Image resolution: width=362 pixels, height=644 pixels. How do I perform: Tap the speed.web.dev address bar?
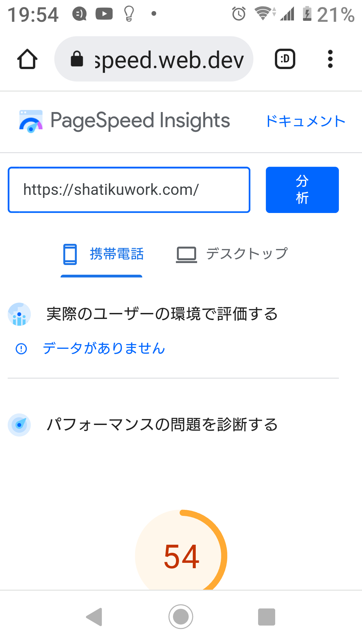(154, 59)
